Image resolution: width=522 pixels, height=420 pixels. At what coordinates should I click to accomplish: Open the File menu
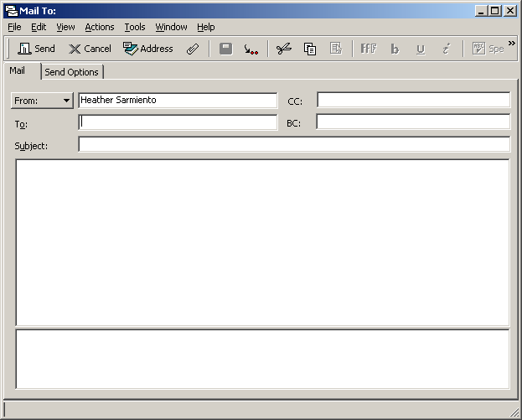[14, 27]
